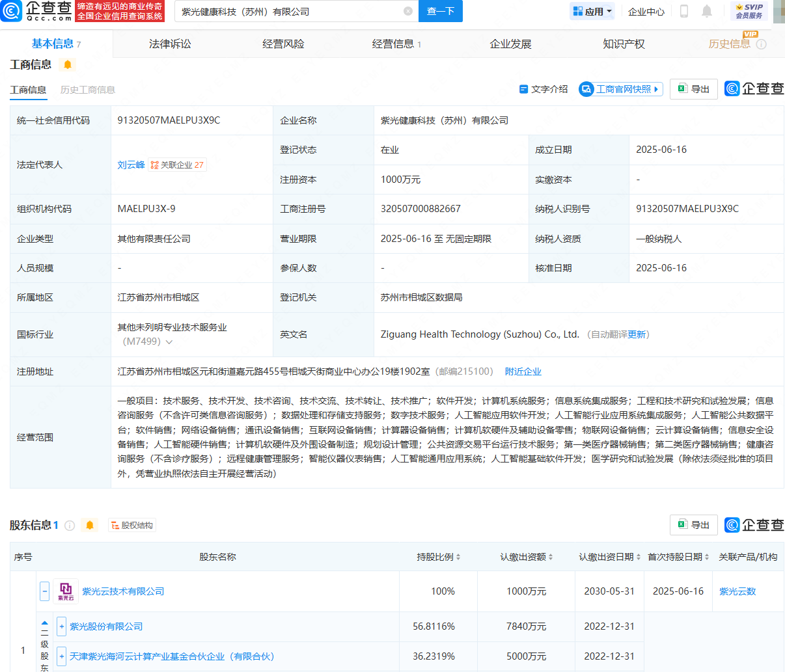Expand 紫光股份有限公司 row
Viewport: 785px width, 672px height.
[x=61, y=626]
